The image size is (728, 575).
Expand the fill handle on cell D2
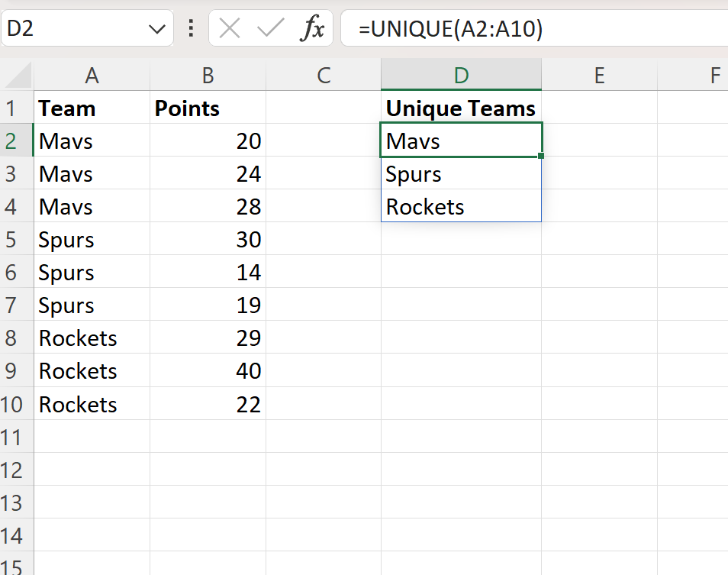pyautogui.click(x=540, y=156)
